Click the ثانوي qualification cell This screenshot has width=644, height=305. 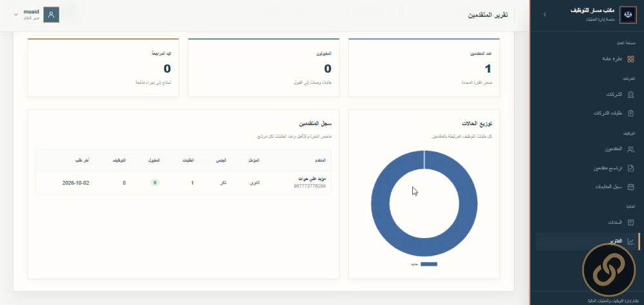tap(254, 183)
